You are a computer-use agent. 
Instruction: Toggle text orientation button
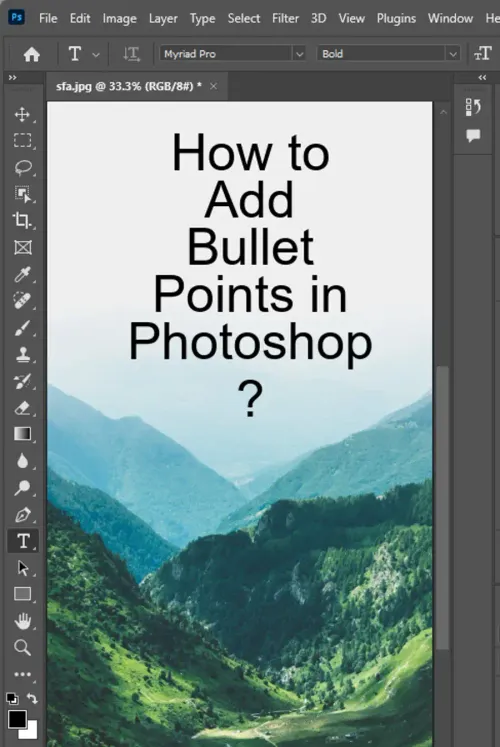131,54
